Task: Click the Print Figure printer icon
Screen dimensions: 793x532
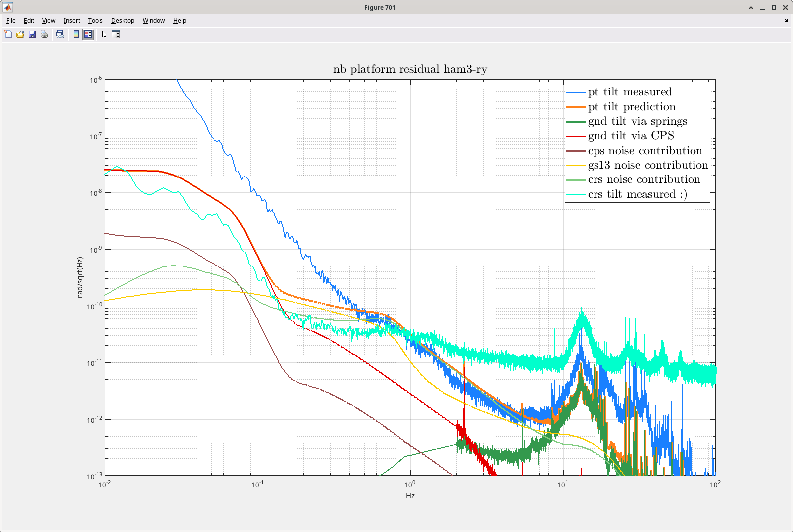Action: pyautogui.click(x=44, y=34)
